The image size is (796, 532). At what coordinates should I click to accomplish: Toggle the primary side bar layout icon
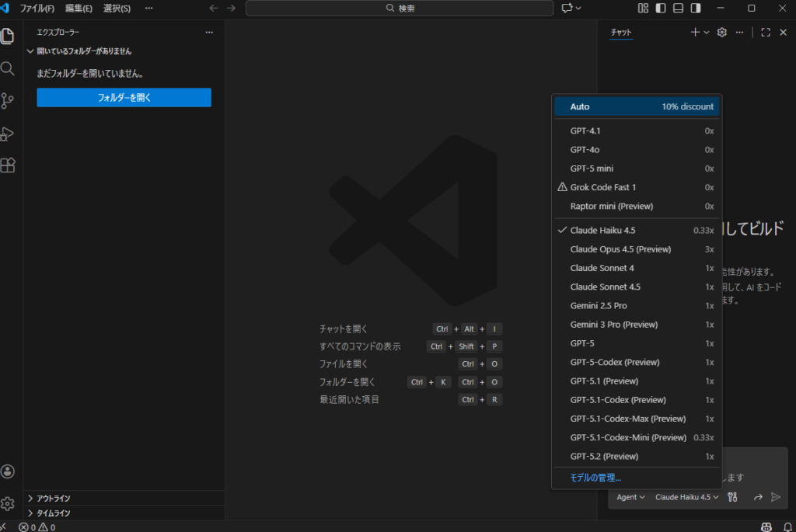coord(661,9)
